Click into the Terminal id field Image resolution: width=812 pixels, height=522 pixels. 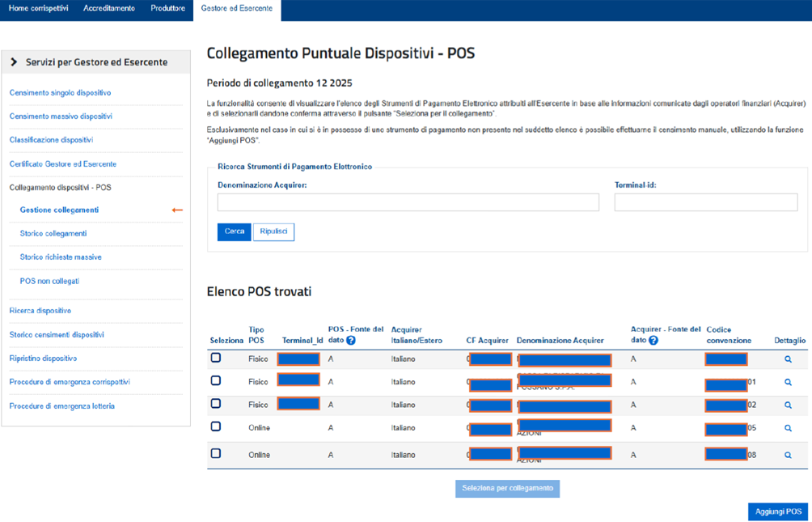click(705, 202)
